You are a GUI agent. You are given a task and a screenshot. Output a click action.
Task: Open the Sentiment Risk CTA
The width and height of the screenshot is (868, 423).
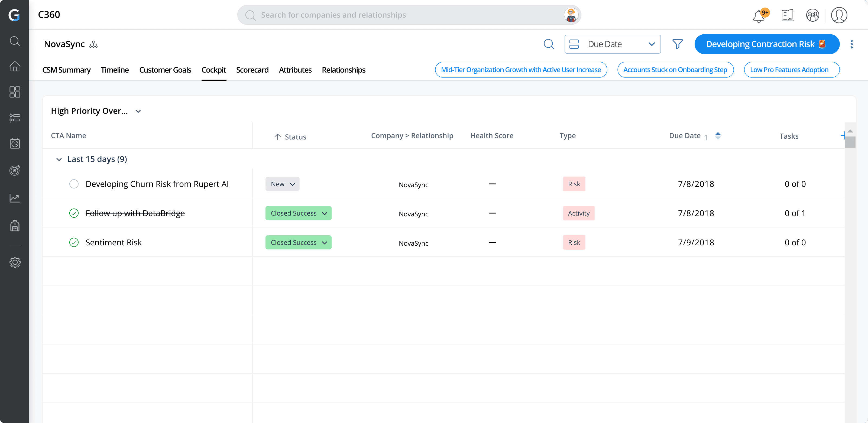[114, 242]
